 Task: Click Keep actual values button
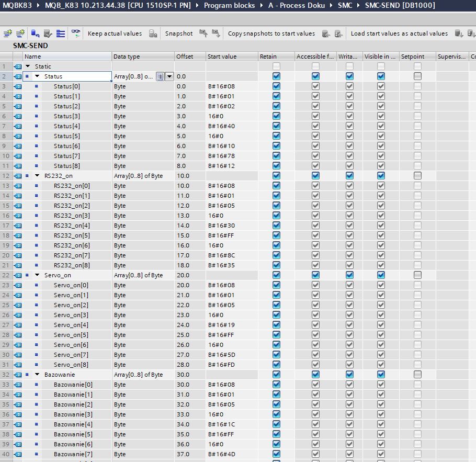point(115,33)
